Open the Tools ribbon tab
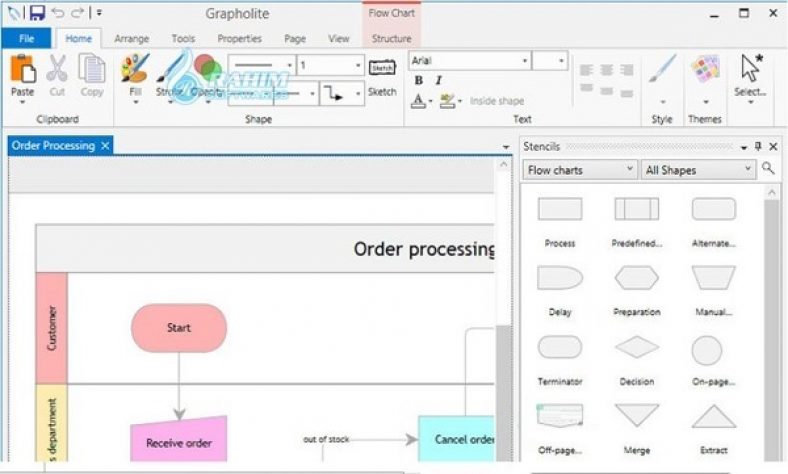Viewport: 788px width, 474px height. coord(183,38)
